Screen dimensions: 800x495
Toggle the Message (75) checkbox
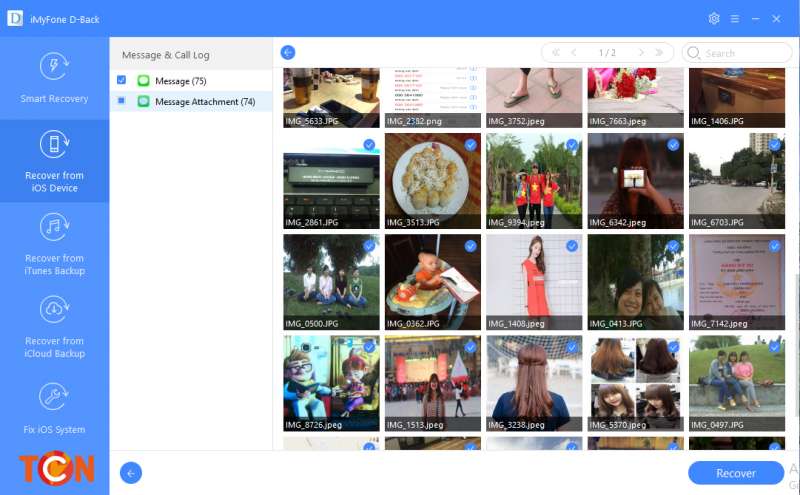click(121, 80)
